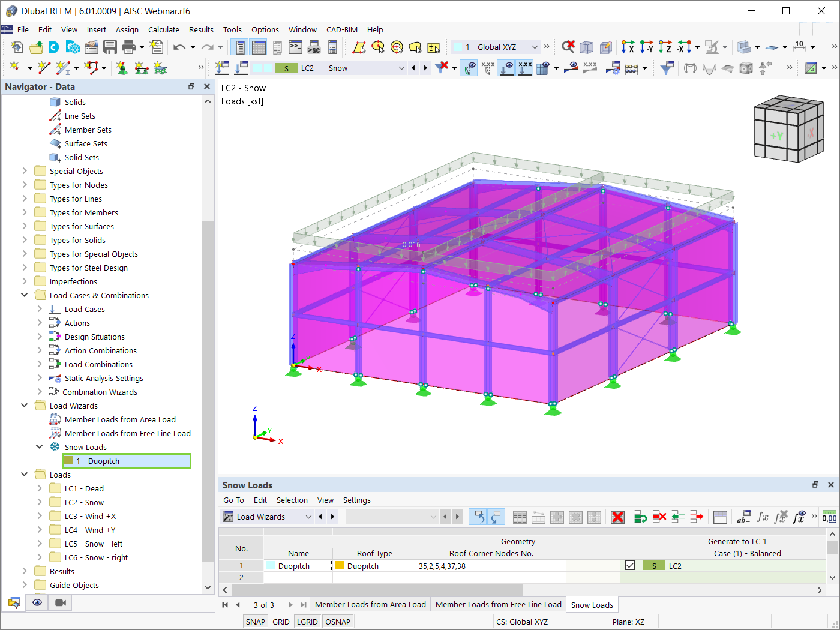840x630 pixels.
Task: Click the fx formula icon in Snow Loads toolbar
Action: click(763, 517)
